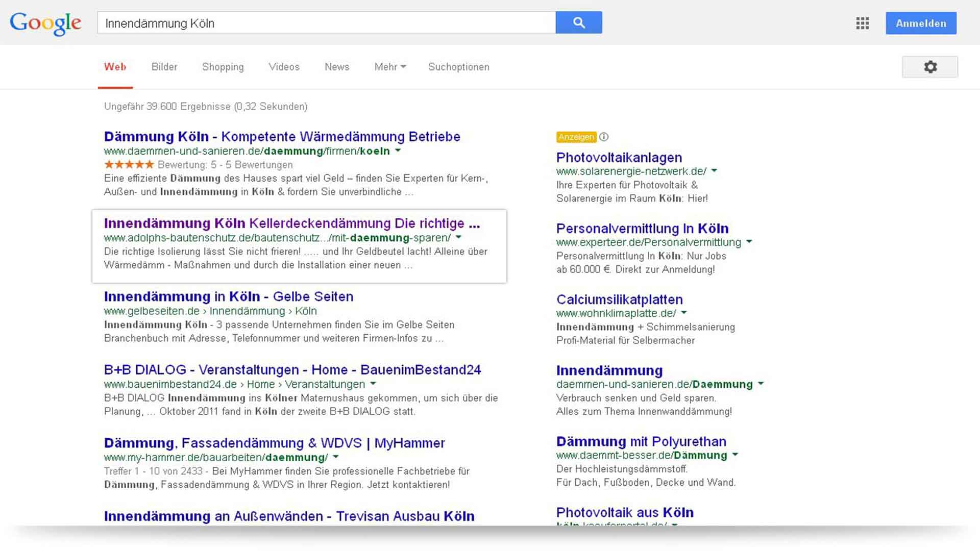Open the arrow next to daemmen-und-sanieren.de/daemmung/firmen/koeln URL

[x=398, y=151]
